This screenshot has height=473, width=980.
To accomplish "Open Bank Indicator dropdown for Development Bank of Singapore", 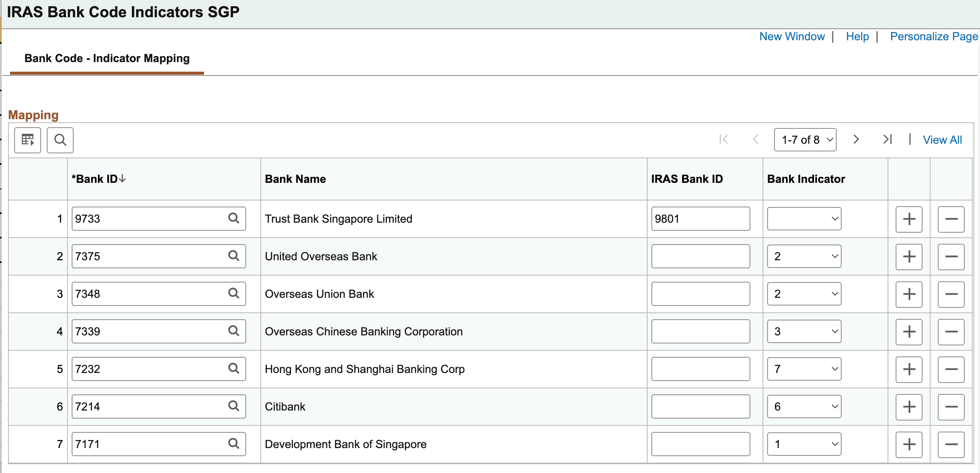I will click(804, 444).
